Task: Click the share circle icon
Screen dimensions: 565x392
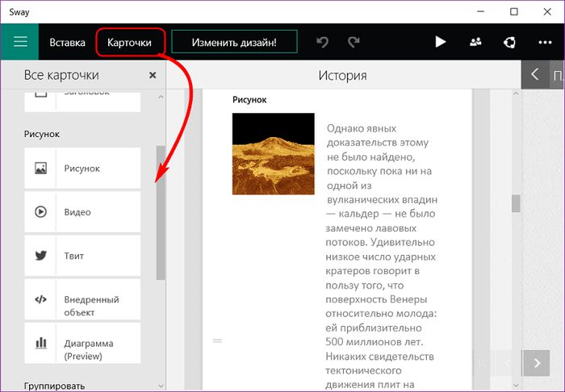Action: (x=509, y=42)
